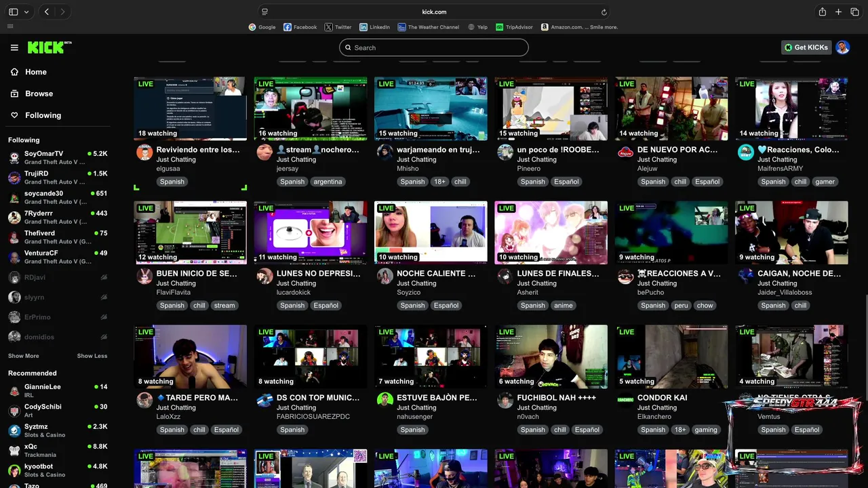Image resolution: width=868 pixels, height=488 pixels.
Task: Click lucardokick channel avatar icon
Action: point(264,276)
